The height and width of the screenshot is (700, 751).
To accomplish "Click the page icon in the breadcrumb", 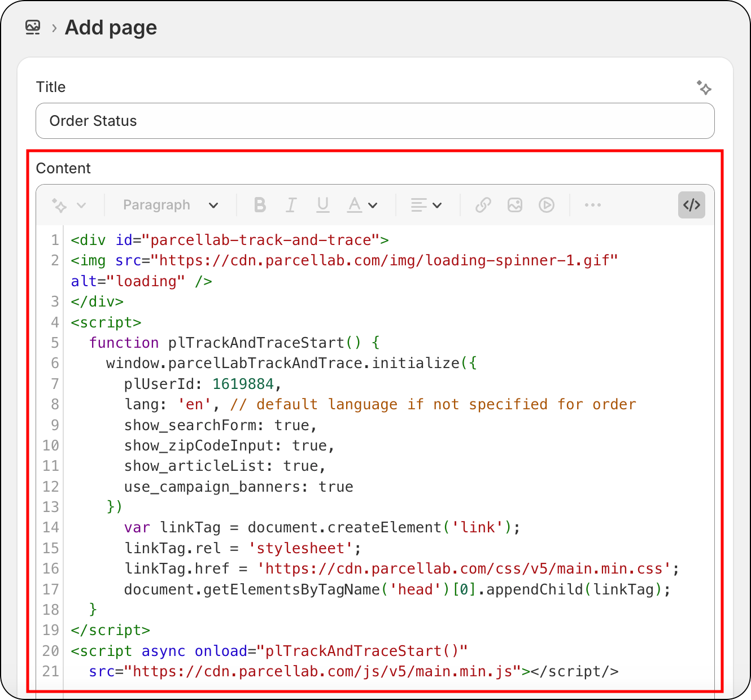I will click(32, 27).
